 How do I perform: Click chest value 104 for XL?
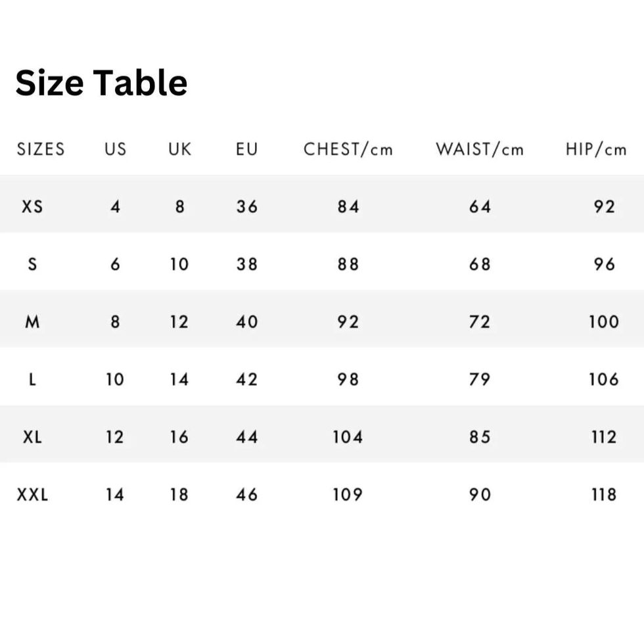click(348, 437)
